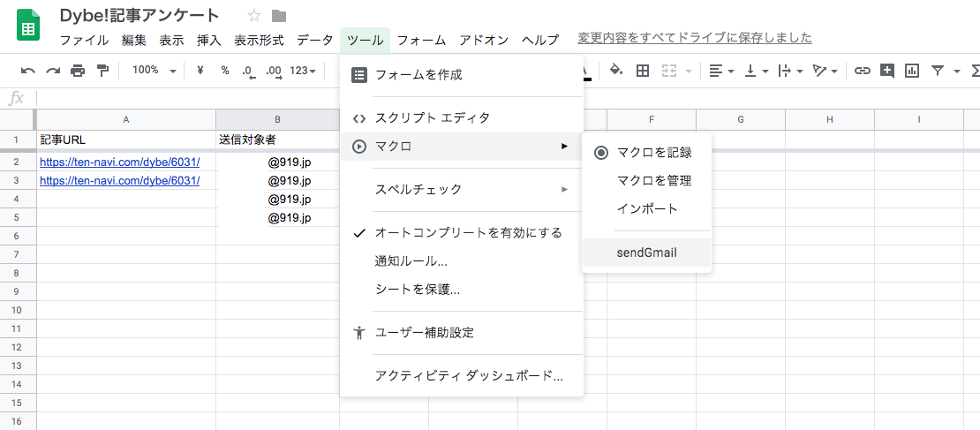
Task: Expand the 123 number format dropdown
Action: (x=303, y=71)
